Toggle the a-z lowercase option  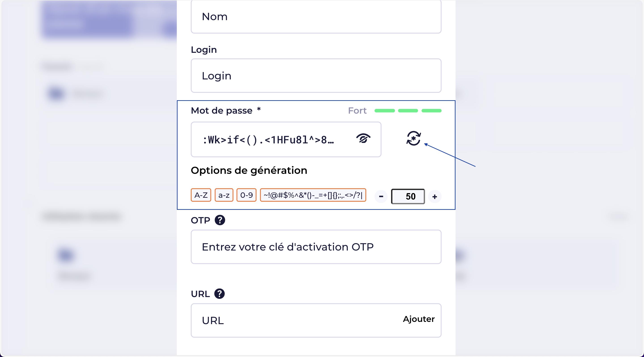pos(224,195)
